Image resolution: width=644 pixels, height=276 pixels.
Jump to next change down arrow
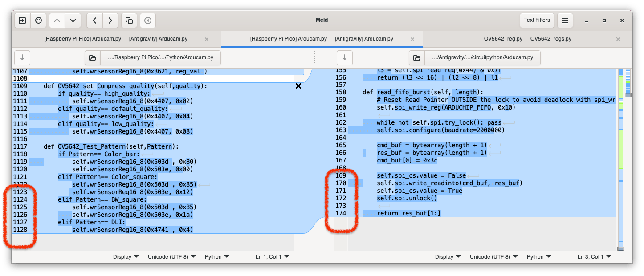click(x=73, y=20)
